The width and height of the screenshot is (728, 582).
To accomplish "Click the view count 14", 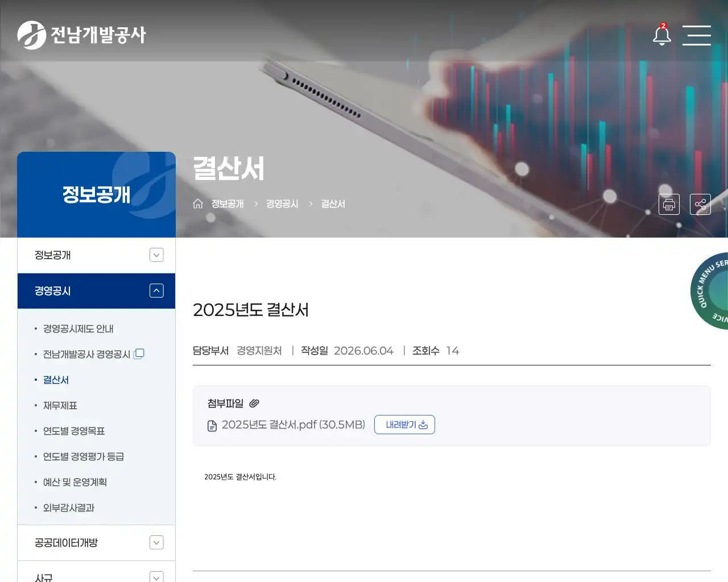I will (452, 351).
